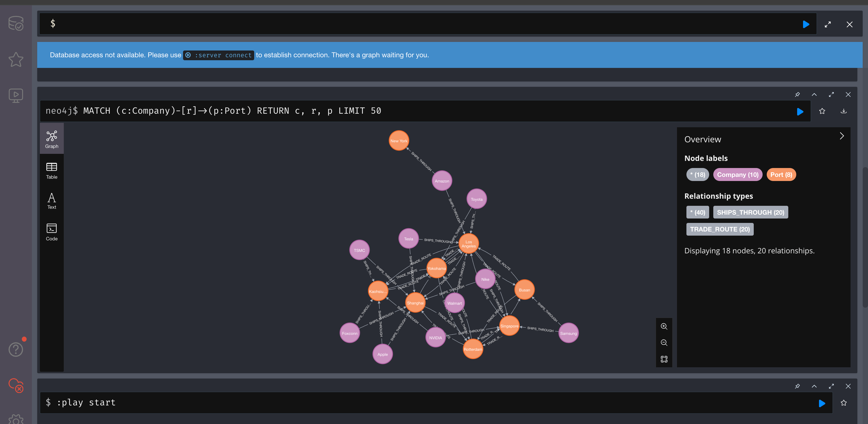This screenshot has height=424, width=868.
Task: Save MATCH query as favorite
Action: point(822,111)
